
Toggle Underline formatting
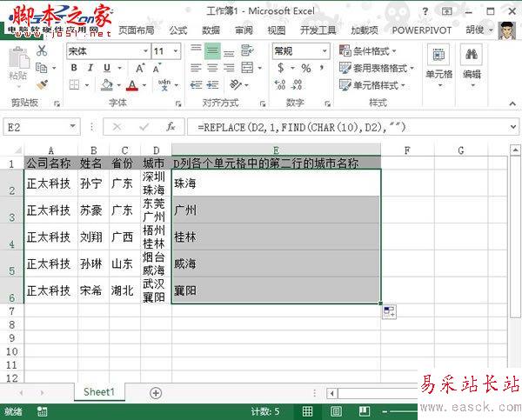coord(107,68)
